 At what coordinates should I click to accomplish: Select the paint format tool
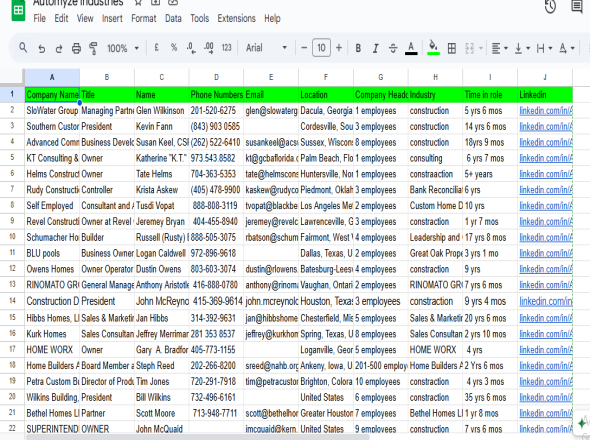[93, 49]
